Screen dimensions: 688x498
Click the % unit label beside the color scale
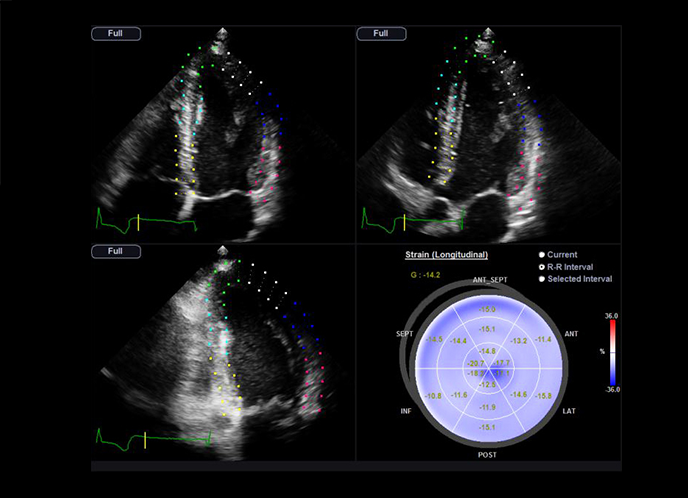602,351
